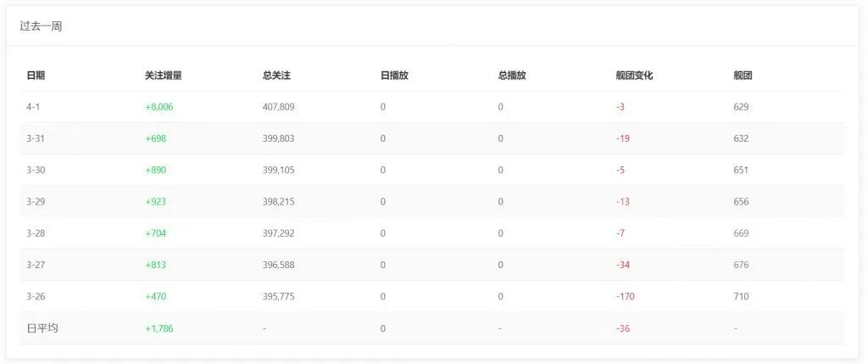
Task: Select the 总播放 column header
Action: click(512, 76)
